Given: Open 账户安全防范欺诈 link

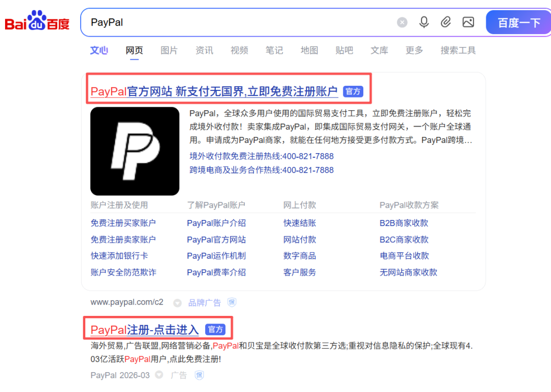Looking at the screenshot, I should click(123, 272).
